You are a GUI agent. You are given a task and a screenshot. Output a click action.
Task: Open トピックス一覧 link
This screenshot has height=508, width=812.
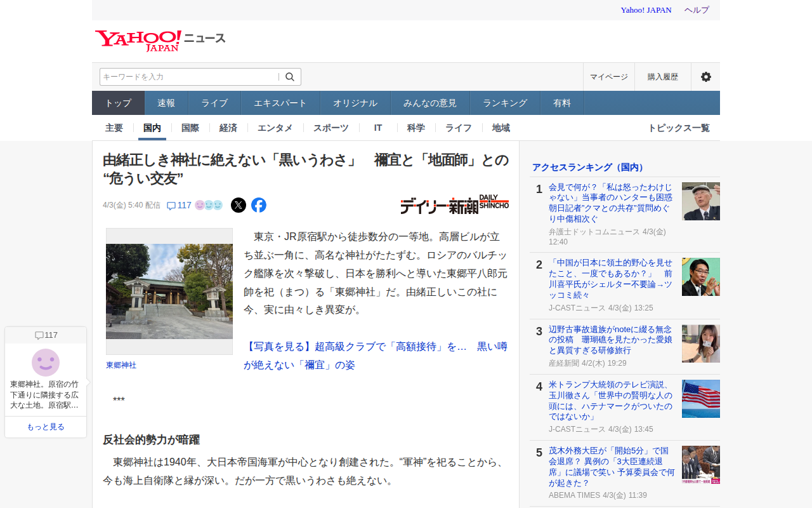point(678,128)
